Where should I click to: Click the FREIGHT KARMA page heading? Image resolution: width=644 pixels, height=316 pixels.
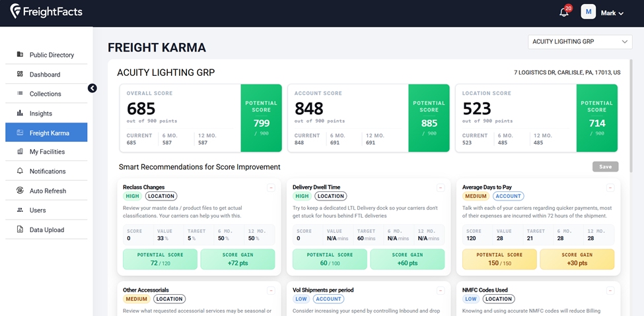[x=157, y=47]
